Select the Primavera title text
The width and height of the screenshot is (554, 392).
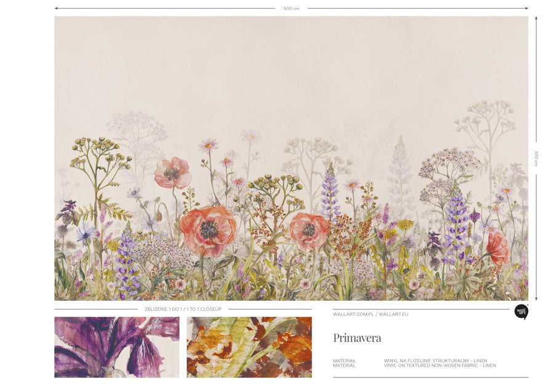(357, 338)
